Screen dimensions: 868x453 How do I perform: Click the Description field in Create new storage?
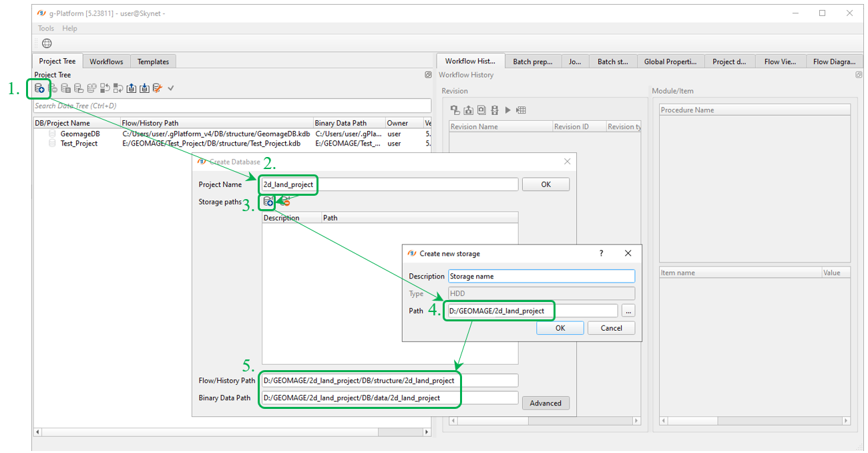541,276
